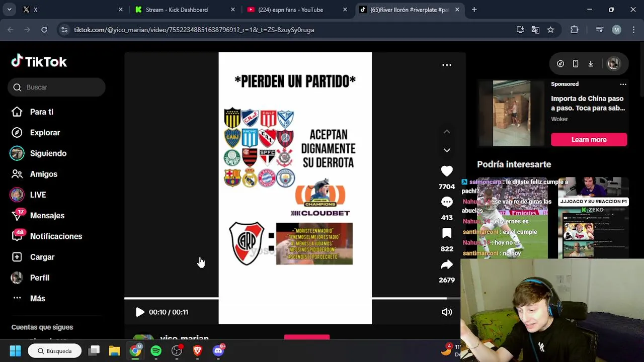This screenshot has width=644, height=362.
Task: Open the Chrome extensions puzzle icon
Action: point(574,30)
